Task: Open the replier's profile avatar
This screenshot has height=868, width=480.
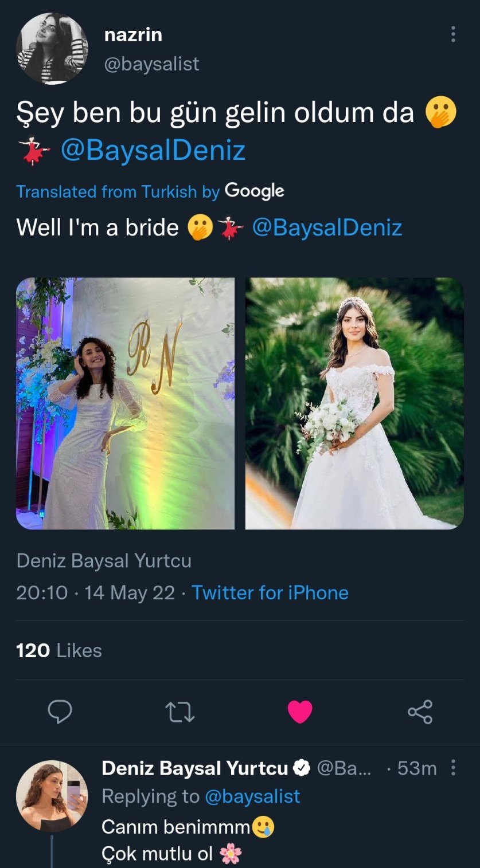Action: [52, 796]
